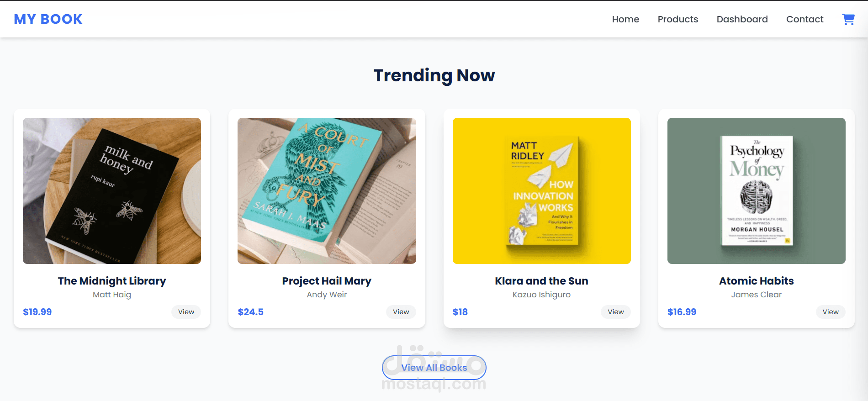Open the Contact page
Screen dimensions: 868x401
pyautogui.click(x=804, y=19)
